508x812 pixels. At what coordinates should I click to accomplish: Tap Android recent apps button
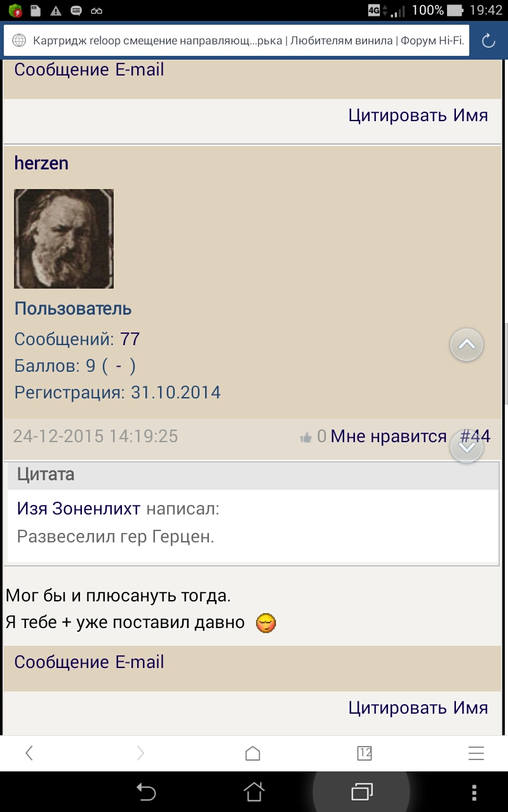(x=362, y=791)
